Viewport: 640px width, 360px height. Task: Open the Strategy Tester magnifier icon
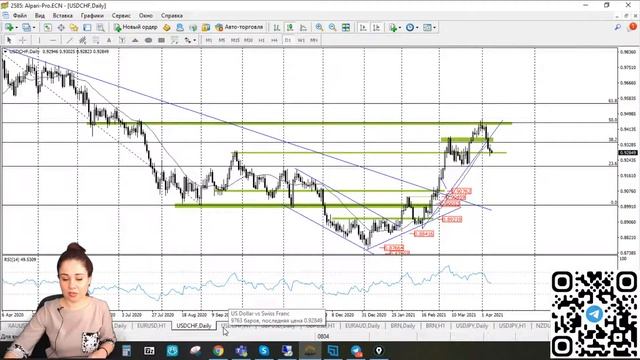[x=100, y=27]
